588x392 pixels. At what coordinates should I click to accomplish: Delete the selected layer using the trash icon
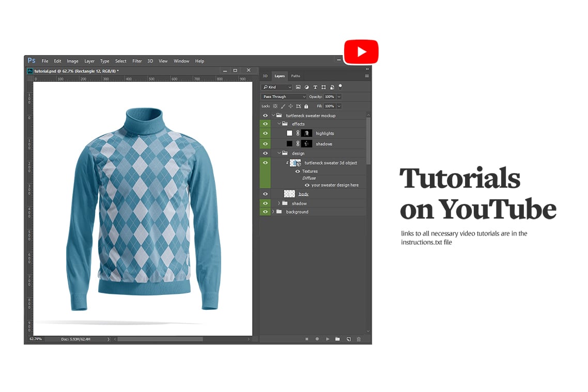point(359,339)
